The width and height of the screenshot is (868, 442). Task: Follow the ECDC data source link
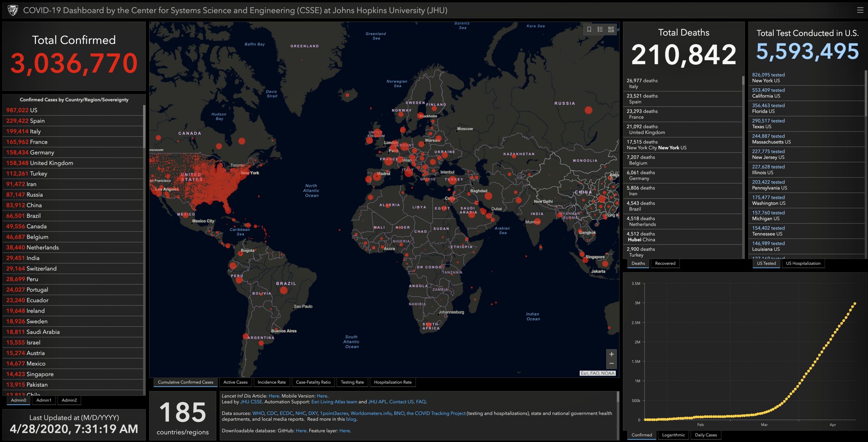286,414
